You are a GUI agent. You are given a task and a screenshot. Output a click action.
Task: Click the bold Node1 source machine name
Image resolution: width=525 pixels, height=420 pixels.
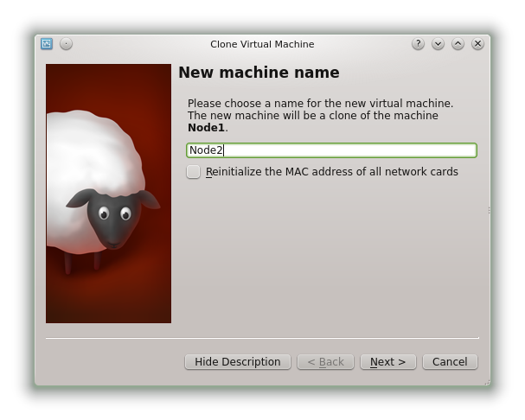[206, 128]
